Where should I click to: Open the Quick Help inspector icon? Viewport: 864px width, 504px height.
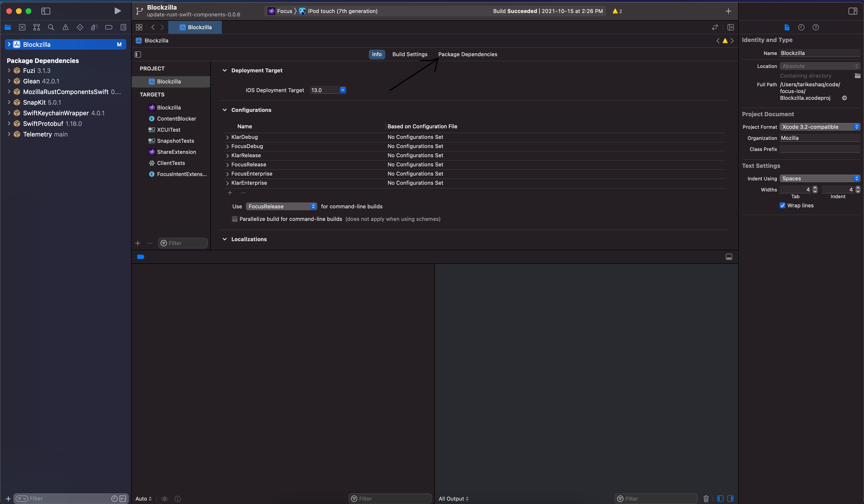pyautogui.click(x=816, y=27)
